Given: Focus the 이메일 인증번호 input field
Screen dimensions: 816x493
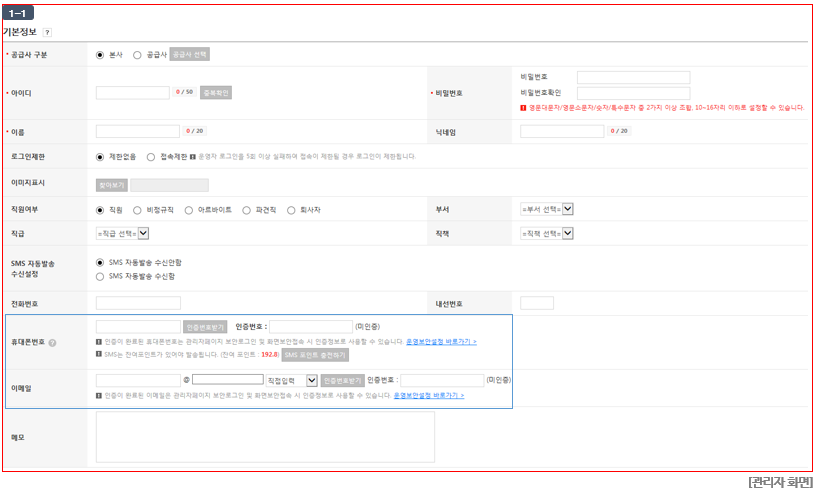Looking at the screenshot, I should (x=442, y=381).
